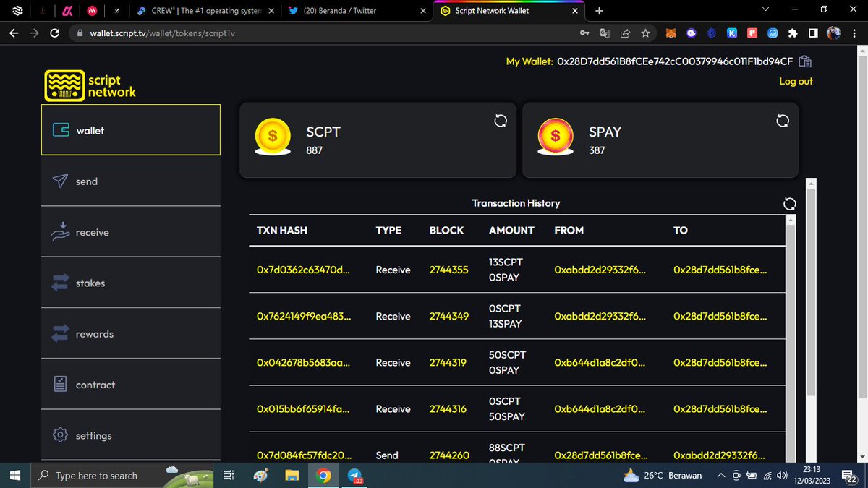868x488 pixels.
Task: Open Settings using the gear icon
Action: (x=61, y=435)
